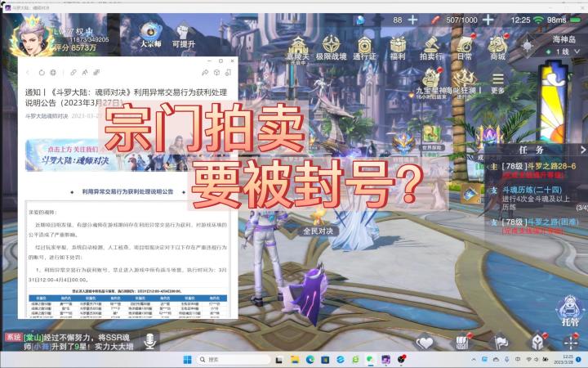Image resolution: width=588 pixels, height=368 pixels.
Task: Click the taskbar search box
Action: (234, 359)
